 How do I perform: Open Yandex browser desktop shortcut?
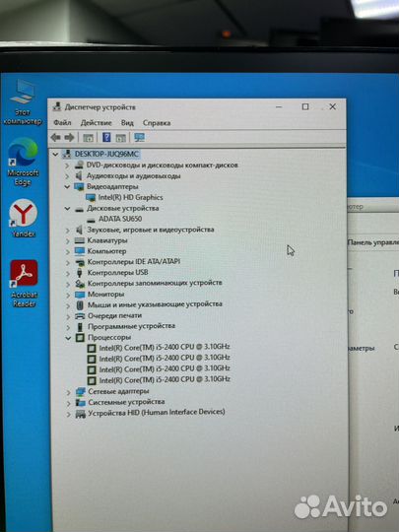[x=23, y=218]
